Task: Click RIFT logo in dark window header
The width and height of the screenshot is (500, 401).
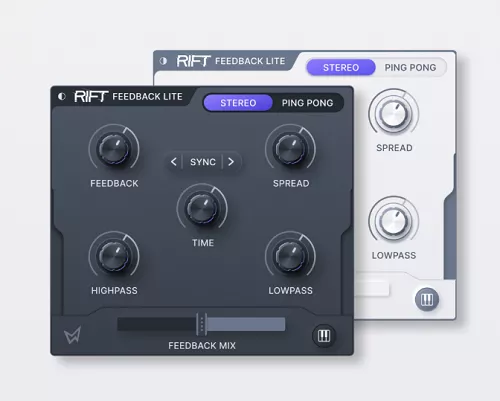Action: [x=91, y=97]
